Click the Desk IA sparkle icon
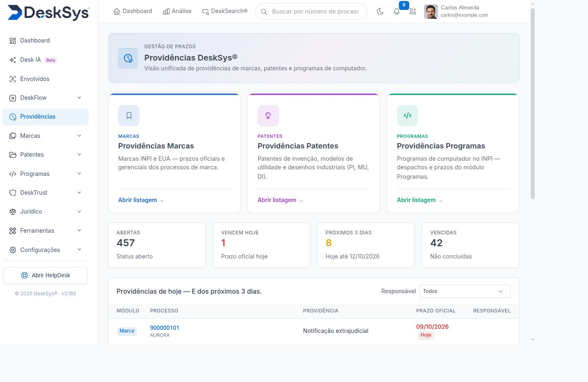The width and height of the screenshot is (588, 382). click(x=13, y=60)
